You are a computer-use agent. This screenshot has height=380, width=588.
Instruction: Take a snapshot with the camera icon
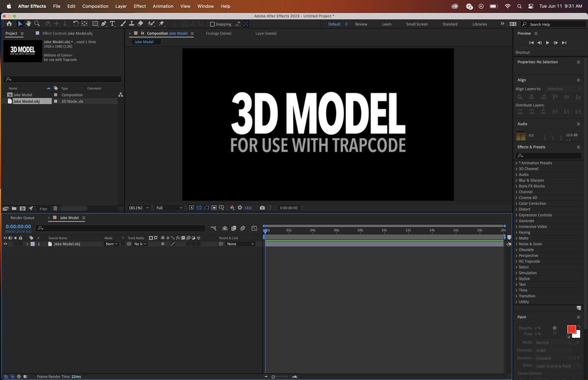point(262,208)
